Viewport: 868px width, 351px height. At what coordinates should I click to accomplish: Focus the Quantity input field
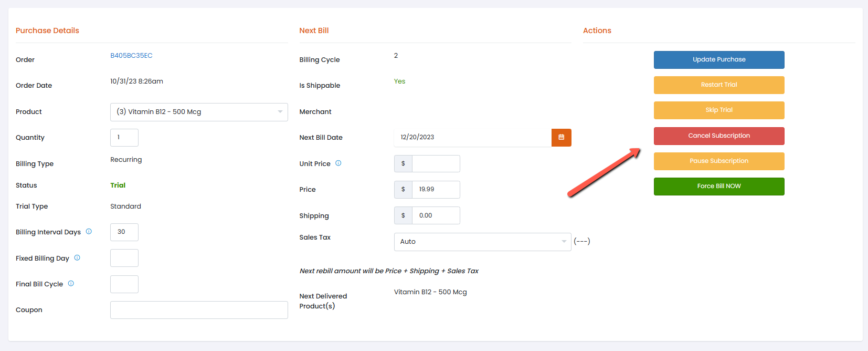click(124, 138)
